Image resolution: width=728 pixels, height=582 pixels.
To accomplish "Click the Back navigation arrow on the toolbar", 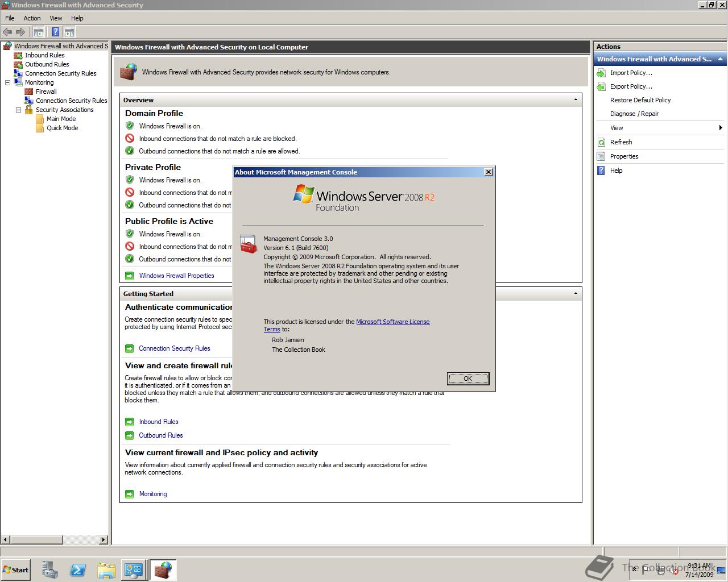I will pyautogui.click(x=7, y=32).
